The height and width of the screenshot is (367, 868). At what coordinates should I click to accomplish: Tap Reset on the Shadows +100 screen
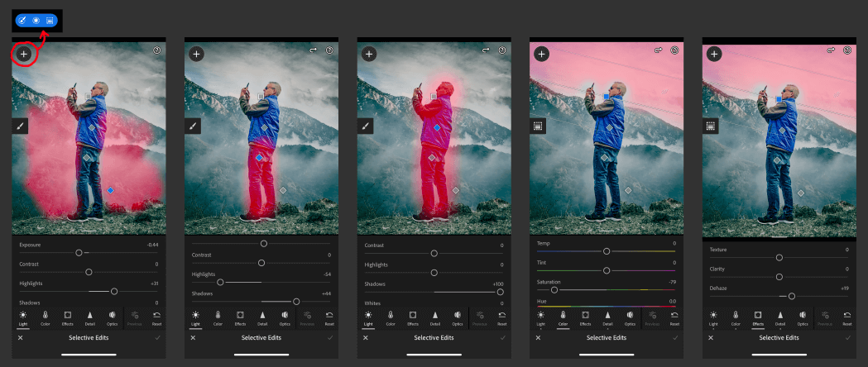[502, 317]
